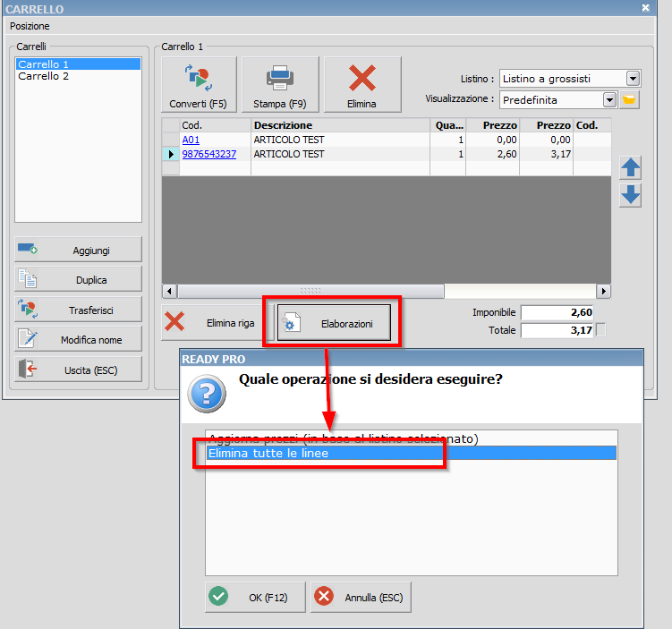Close the CARRELLO window

coord(645,8)
